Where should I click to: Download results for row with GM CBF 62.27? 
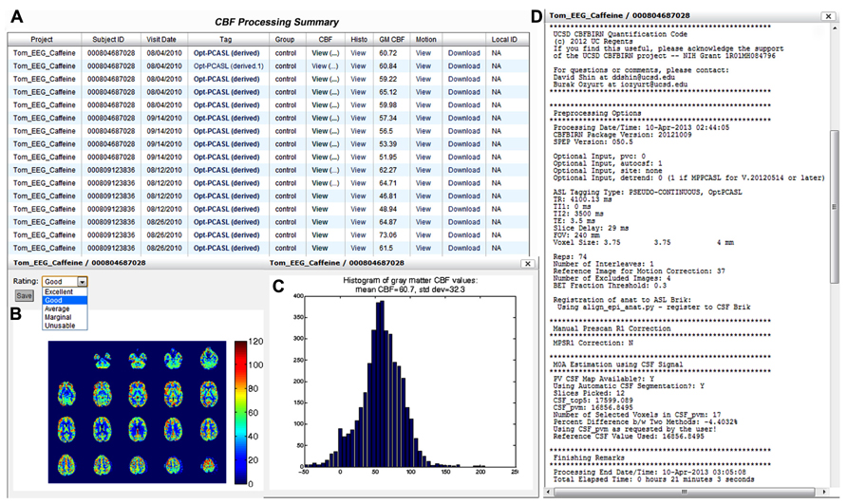[464, 170]
